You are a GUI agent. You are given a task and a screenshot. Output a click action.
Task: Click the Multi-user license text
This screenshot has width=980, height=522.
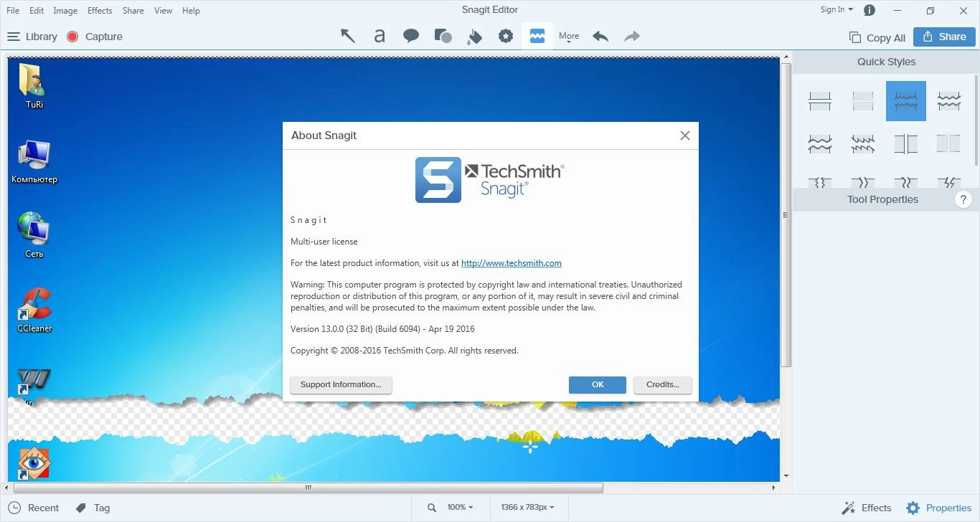[324, 242]
